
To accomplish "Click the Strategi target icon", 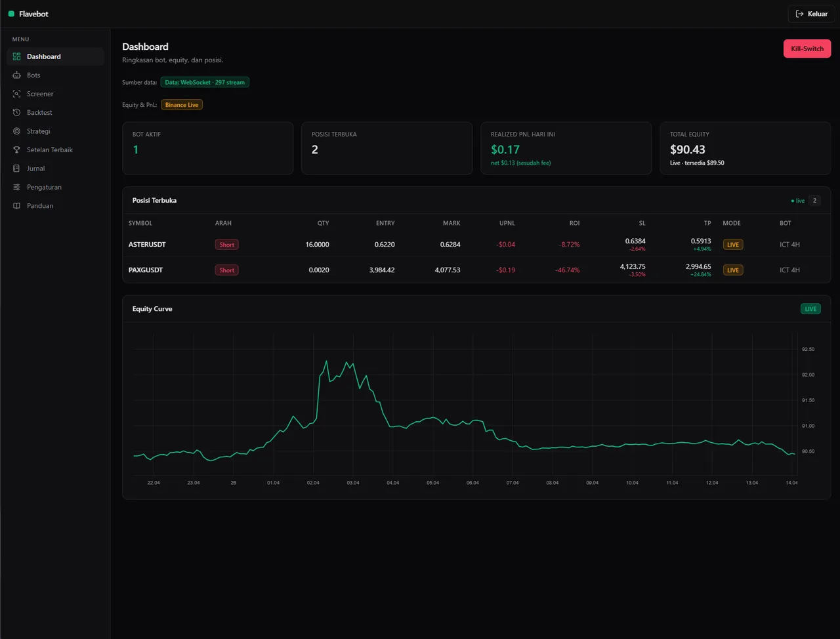I will coord(17,131).
